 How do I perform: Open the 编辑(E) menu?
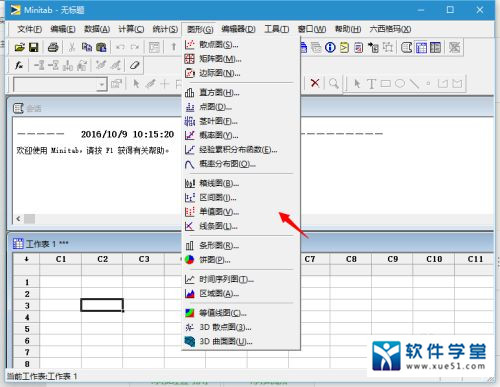tap(63, 29)
